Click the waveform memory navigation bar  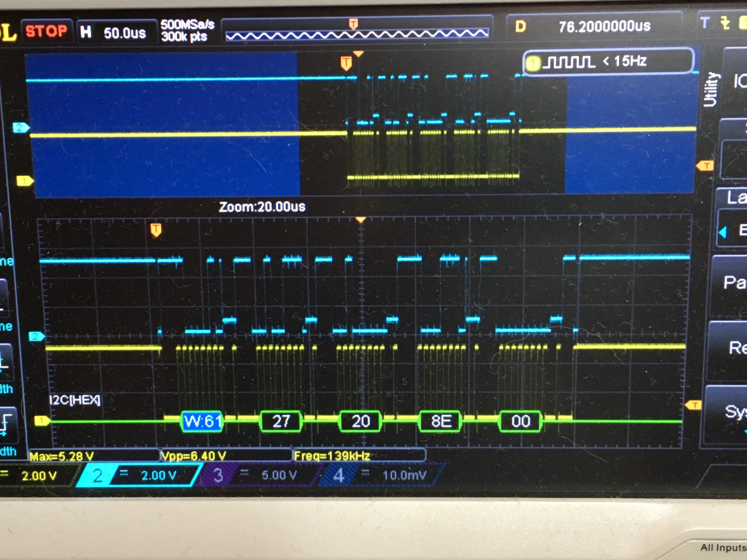357,34
